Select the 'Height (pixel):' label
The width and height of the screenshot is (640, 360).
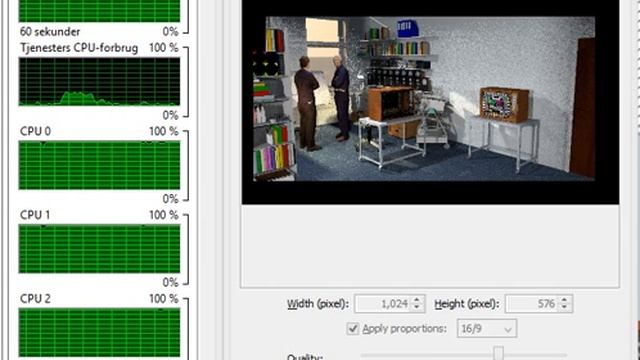tap(467, 304)
